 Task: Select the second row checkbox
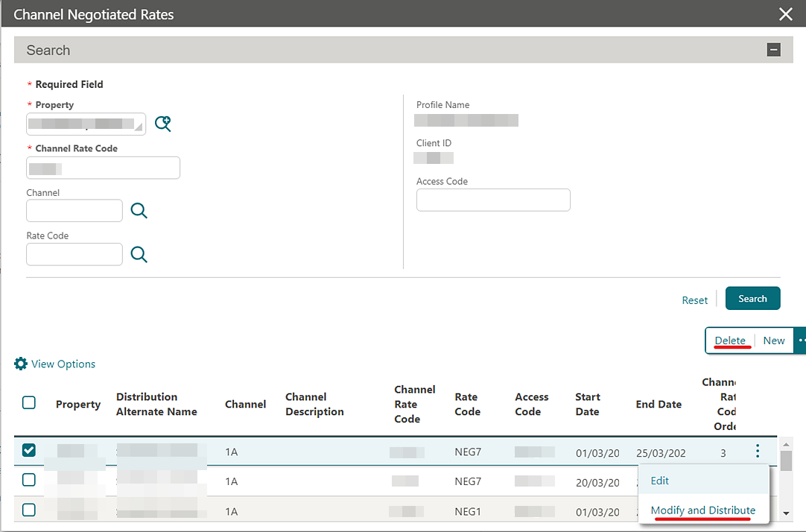coord(29,480)
